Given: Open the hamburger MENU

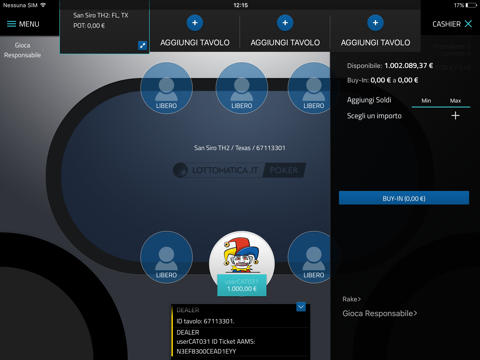Looking at the screenshot, I should coord(23,24).
